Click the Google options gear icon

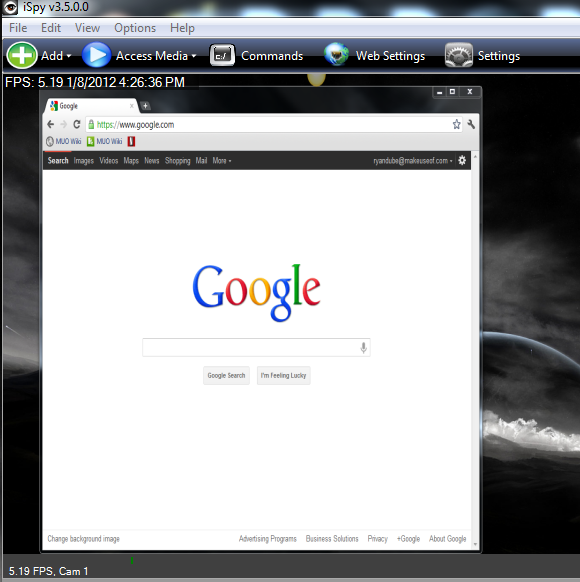pyautogui.click(x=462, y=160)
